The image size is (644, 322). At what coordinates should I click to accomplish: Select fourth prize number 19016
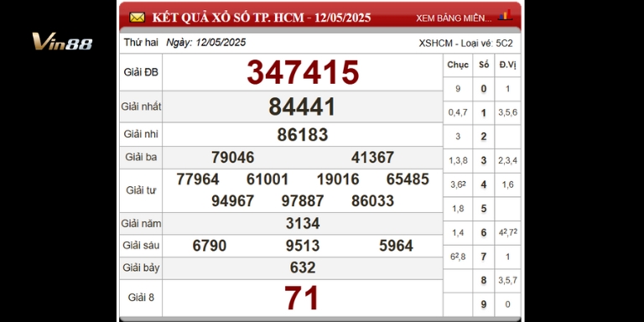[338, 179]
